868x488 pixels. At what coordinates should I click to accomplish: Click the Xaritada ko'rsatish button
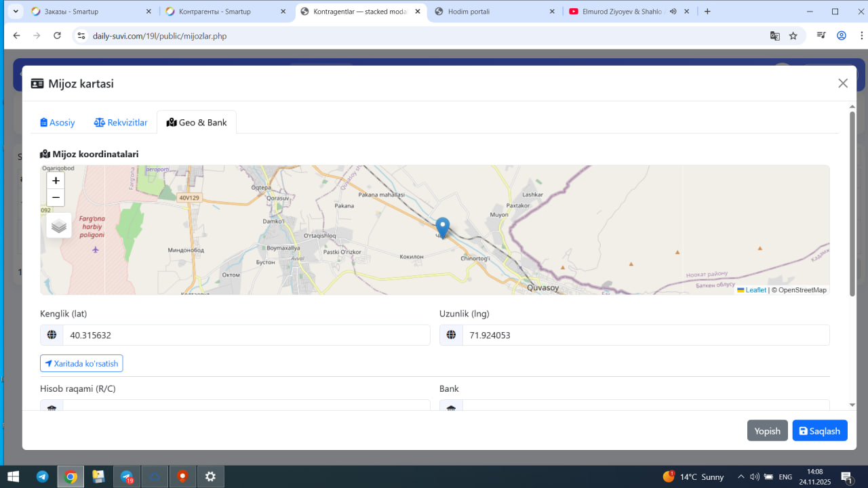pos(81,363)
